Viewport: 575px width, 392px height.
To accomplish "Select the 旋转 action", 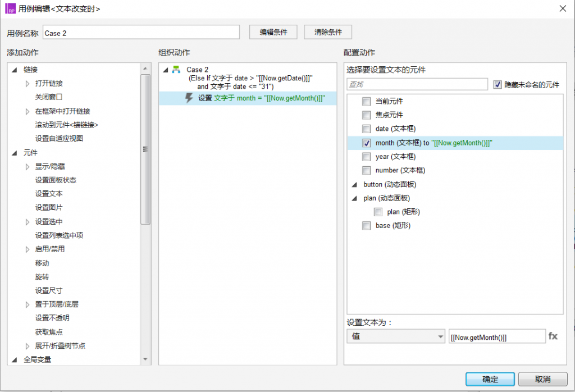I will click(42, 277).
